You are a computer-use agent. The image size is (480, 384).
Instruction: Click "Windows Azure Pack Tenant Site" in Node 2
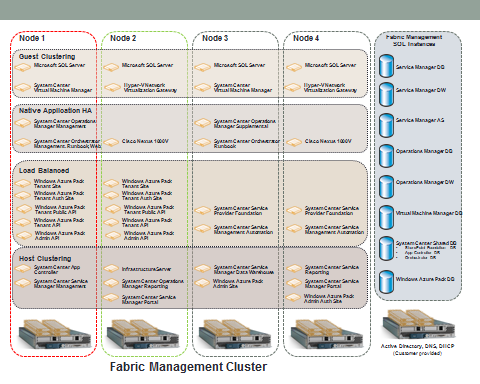[147, 184]
